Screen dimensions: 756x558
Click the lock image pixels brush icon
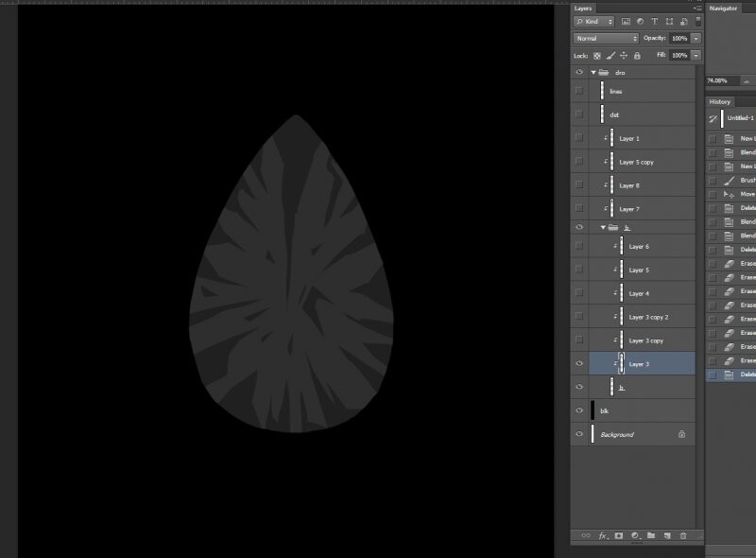[x=610, y=56]
